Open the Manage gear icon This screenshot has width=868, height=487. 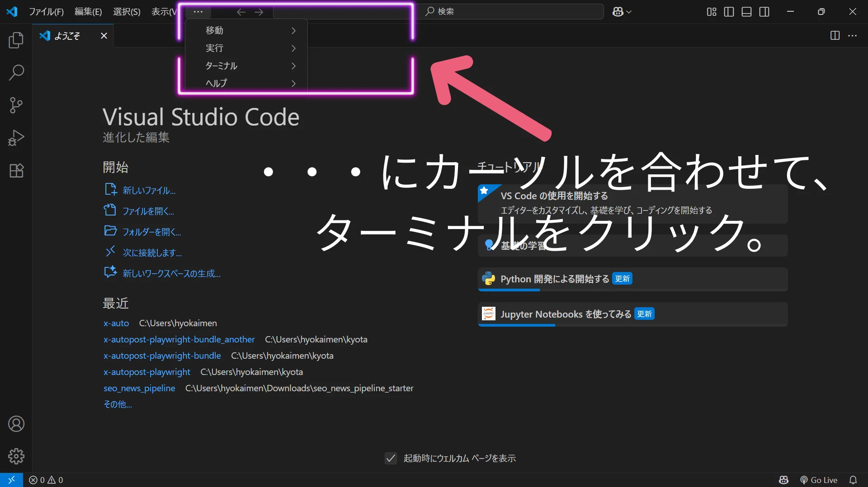(16, 456)
